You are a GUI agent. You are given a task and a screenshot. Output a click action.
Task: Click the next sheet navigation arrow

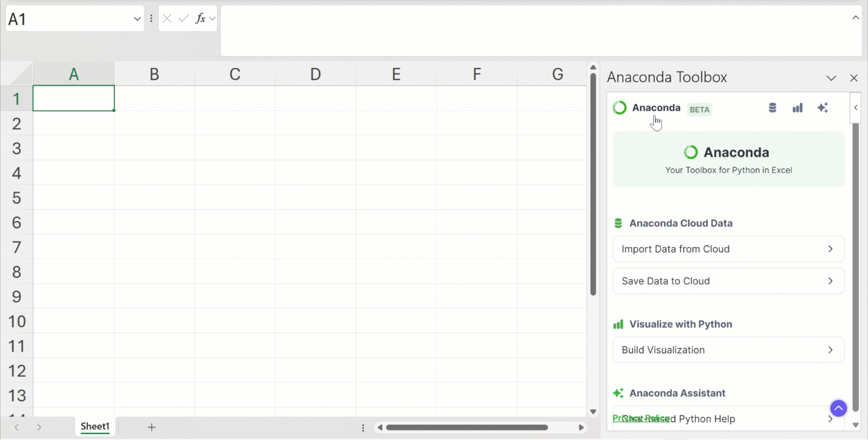tap(39, 427)
